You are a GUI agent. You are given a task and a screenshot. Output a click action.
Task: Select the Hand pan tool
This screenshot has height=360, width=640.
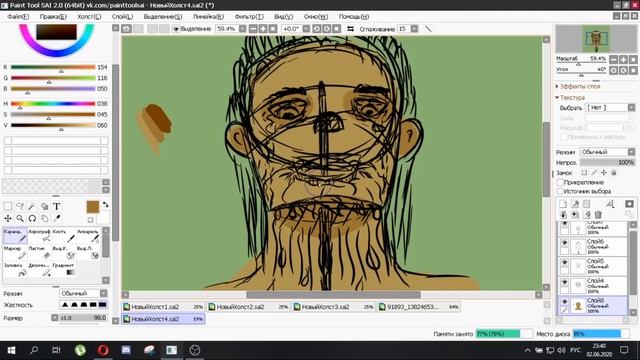click(x=44, y=219)
